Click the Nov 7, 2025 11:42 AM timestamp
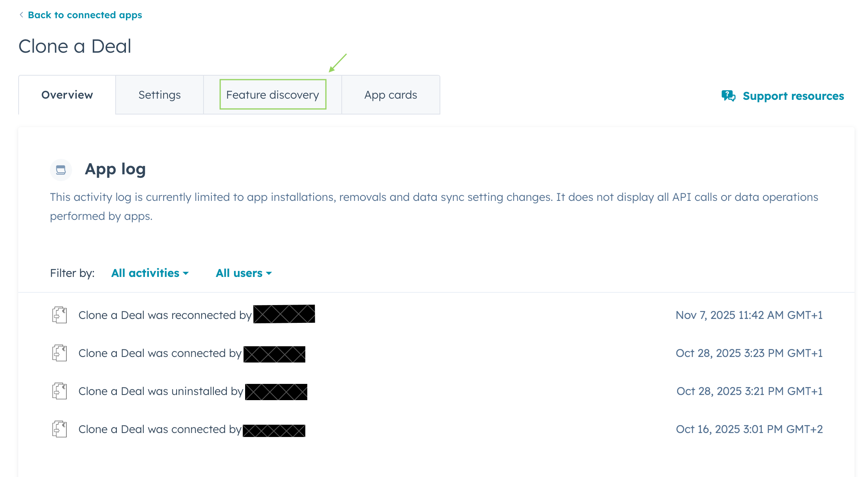Image resolution: width=868 pixels, height=477 pixels. tap(749, 315)
